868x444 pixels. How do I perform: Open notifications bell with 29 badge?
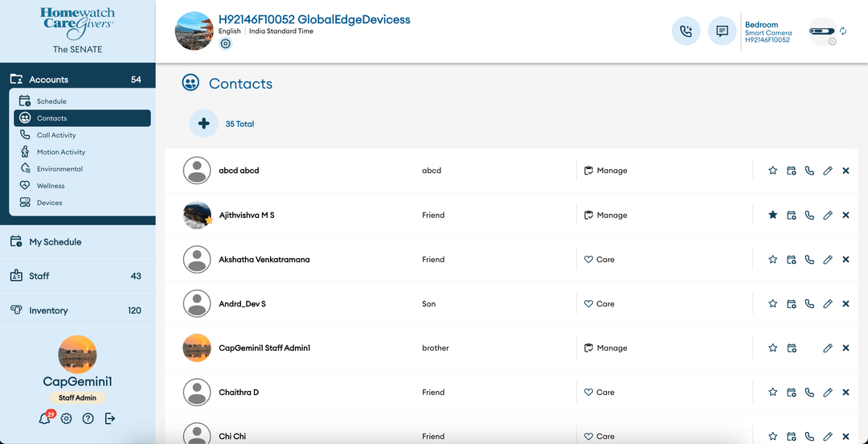point(45,418)
